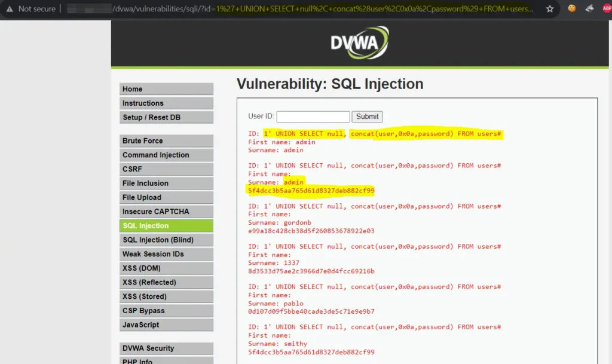Click the DVWA logo in the header

click(x=359, y=42)
